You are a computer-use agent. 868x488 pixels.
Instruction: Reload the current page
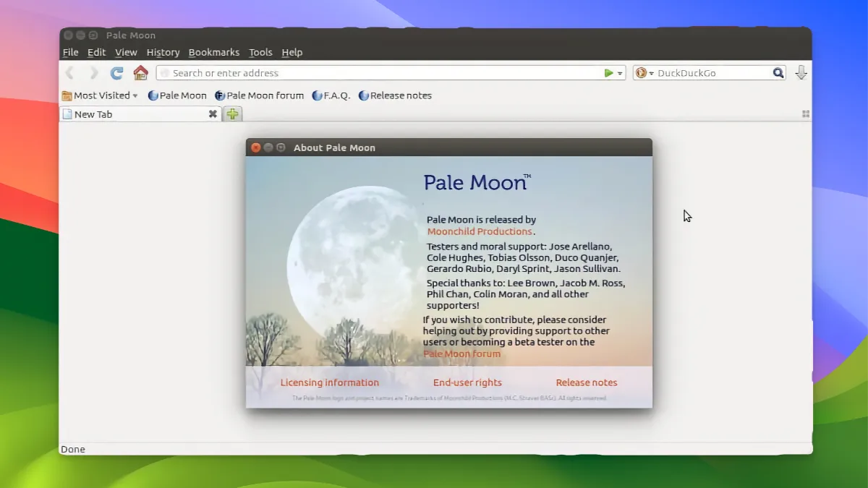[116, 72]
